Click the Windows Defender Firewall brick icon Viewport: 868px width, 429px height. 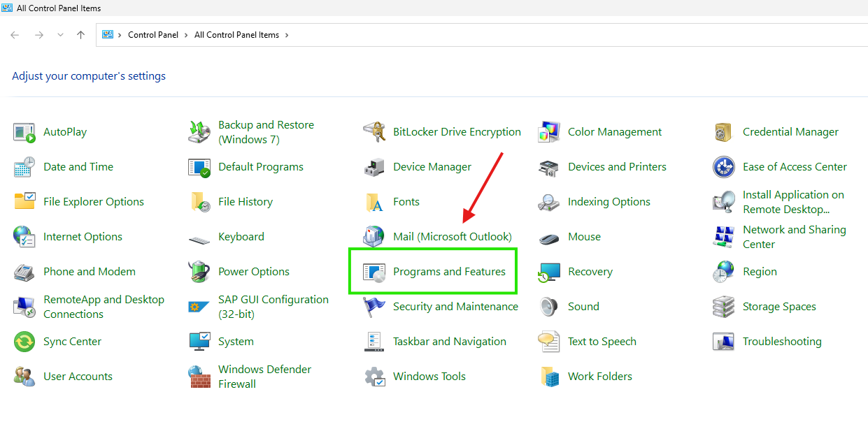pos(199,377)
